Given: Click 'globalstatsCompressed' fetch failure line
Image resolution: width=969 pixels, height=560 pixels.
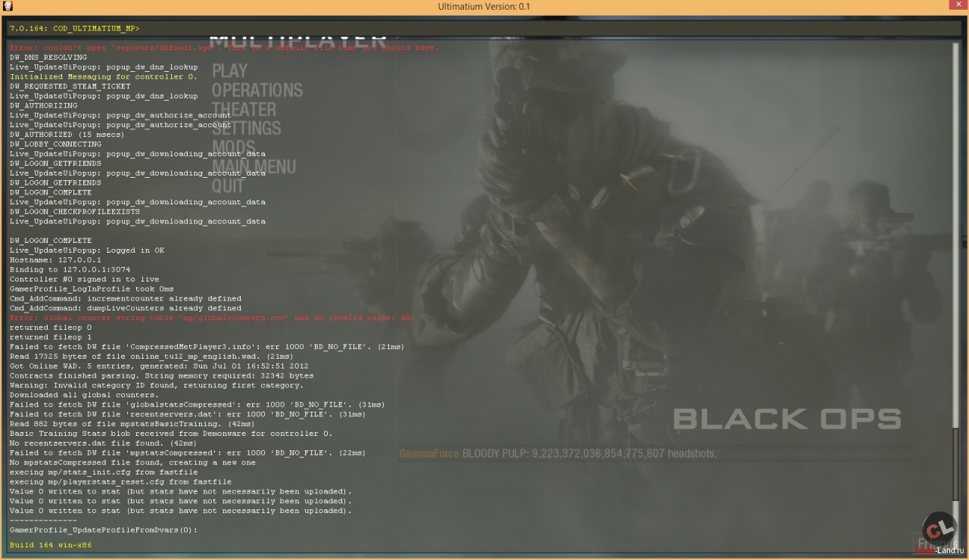Looking at the screenshot, I should pyautogui.click(x=195, y=405).
